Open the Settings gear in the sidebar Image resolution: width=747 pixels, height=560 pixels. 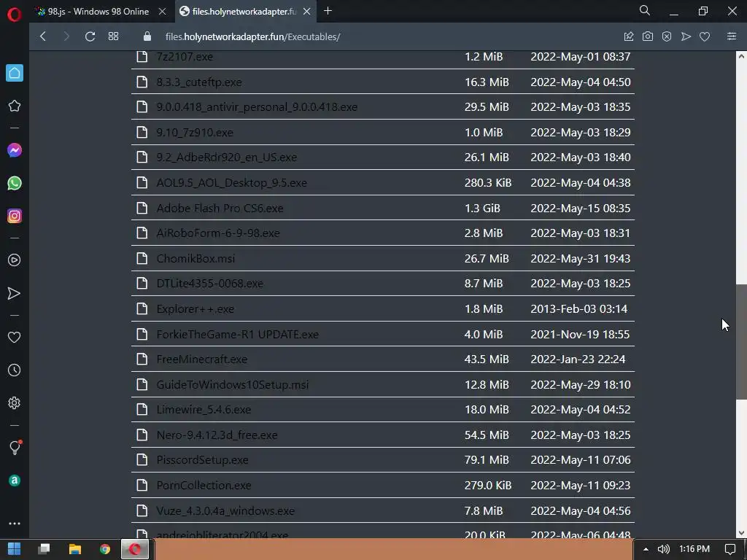point(15,402)
